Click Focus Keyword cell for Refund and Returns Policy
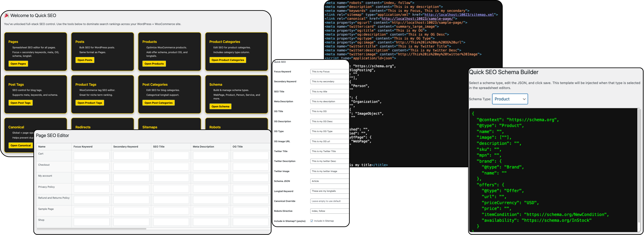644x235 pixels. (91, 200)
